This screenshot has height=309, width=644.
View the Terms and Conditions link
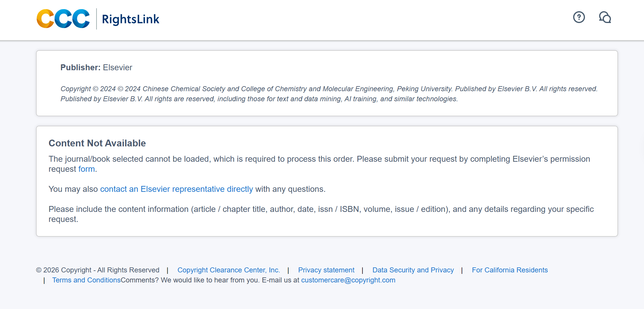point(86,280)
